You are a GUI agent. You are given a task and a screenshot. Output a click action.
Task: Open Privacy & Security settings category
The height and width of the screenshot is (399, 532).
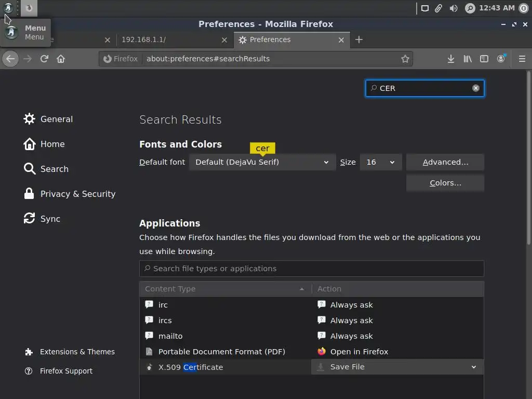[77, 194]
